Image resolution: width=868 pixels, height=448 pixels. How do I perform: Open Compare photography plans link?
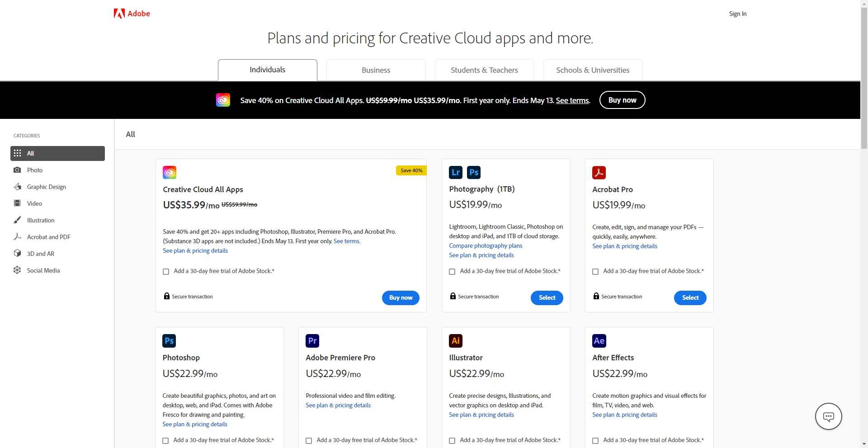[486, 245]
